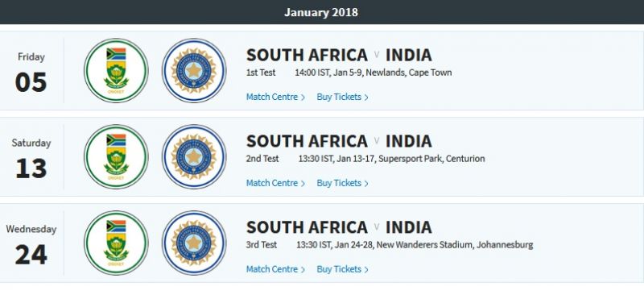Screen dimensions: 644x295
Task: Click chevron next to 1st Test Buy Tickets
Action: point(366,98)
